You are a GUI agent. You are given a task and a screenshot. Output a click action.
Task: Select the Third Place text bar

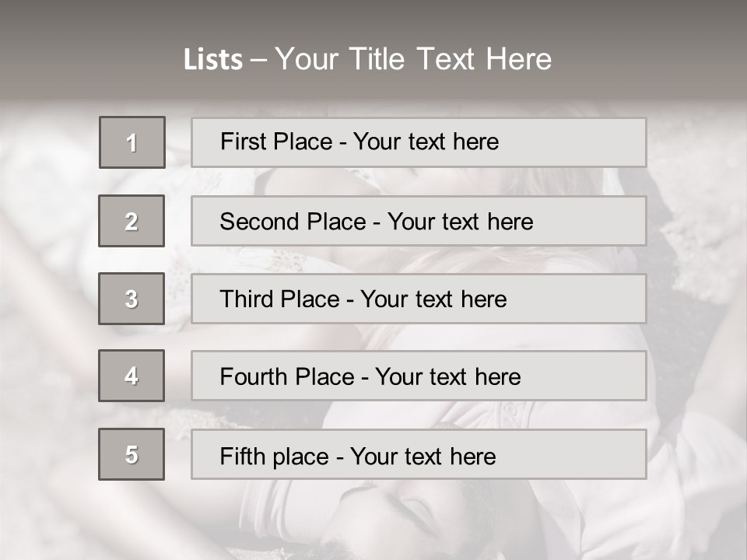pyautogui.click(x=419, y=299)
